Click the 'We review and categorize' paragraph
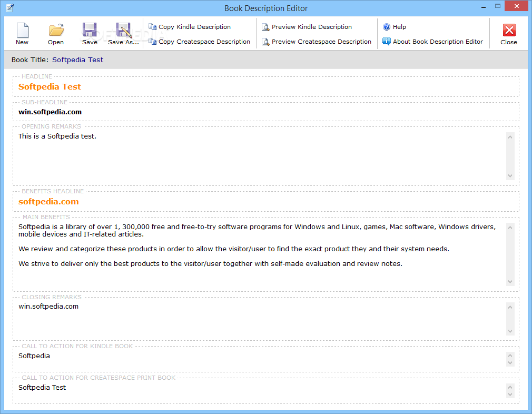Viewport: 532px width, 414px height. 234,249
